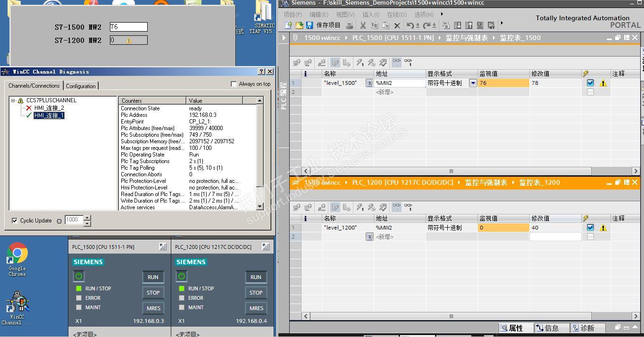Check modify checkbox in empty row of 监控表_1200
Screen dimensions: 644x337
point(590,237)
